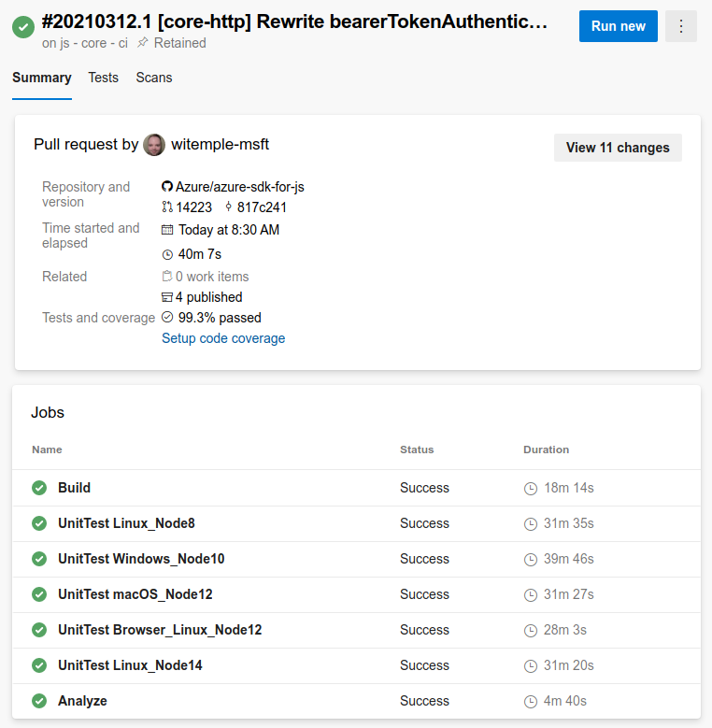The image size is (712, 728).
Task: Click the GitHub logo beside Azure/azure-sdk-for-js
Action: click(167, 186)
